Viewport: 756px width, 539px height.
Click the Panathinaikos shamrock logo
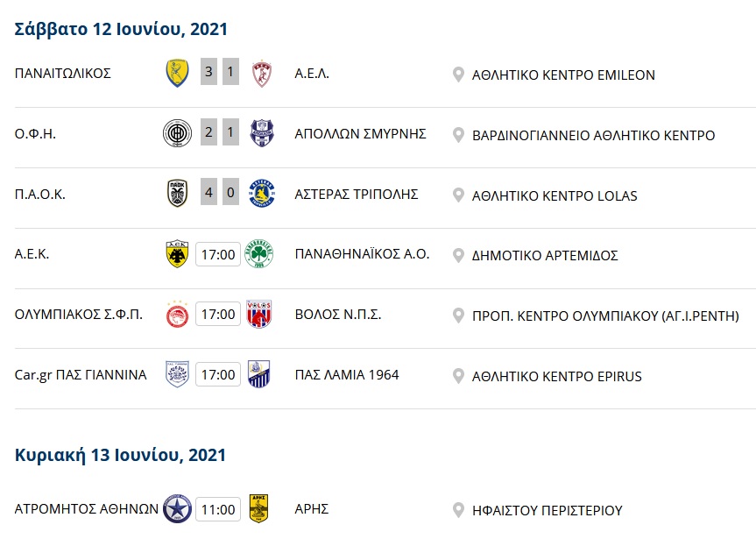259,254
